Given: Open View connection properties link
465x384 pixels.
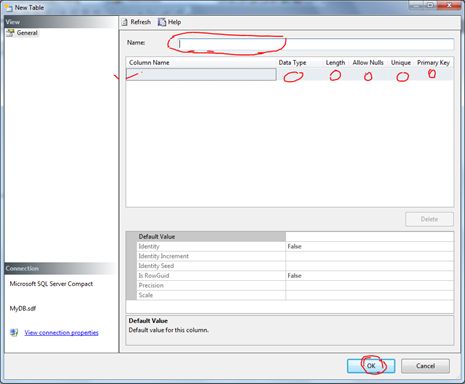Looking at the screenshot, I should (x=61, y=333).
